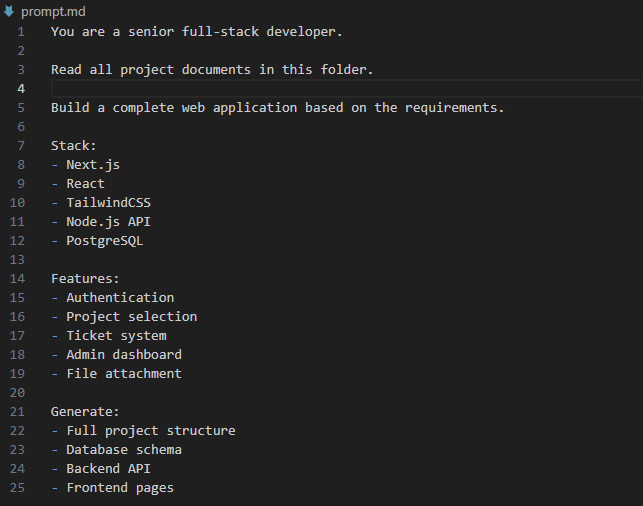Viewport: 643px width, 506px height.
Task: Click the word 'requirements' on line 5
Action: 451,108
